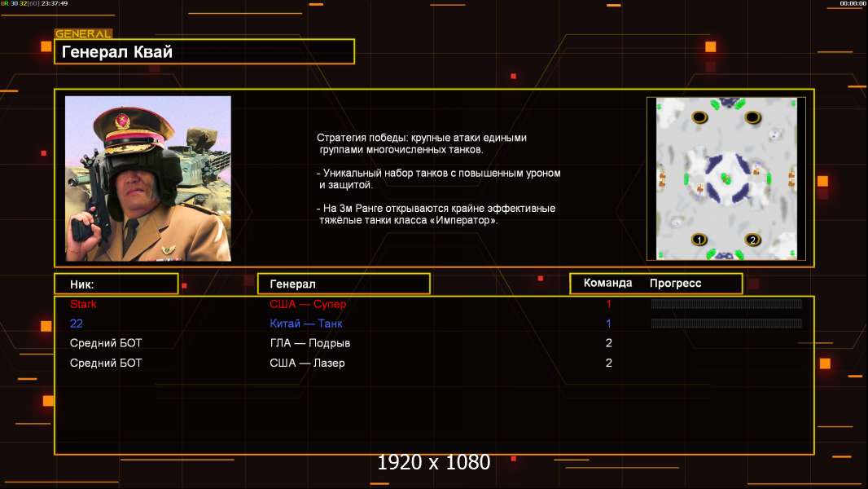Select player name '22'

pos(77,324)
